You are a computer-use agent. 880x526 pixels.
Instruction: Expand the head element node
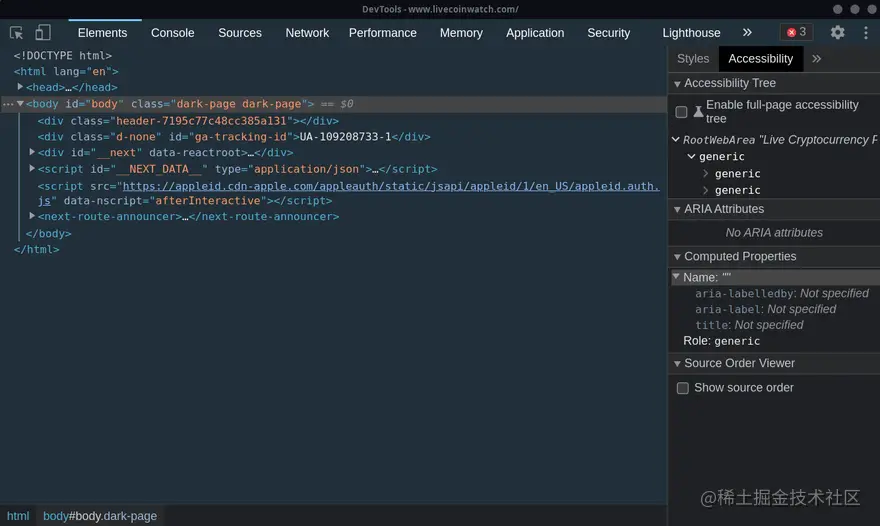pyautogui.click(x=20, y=87)
